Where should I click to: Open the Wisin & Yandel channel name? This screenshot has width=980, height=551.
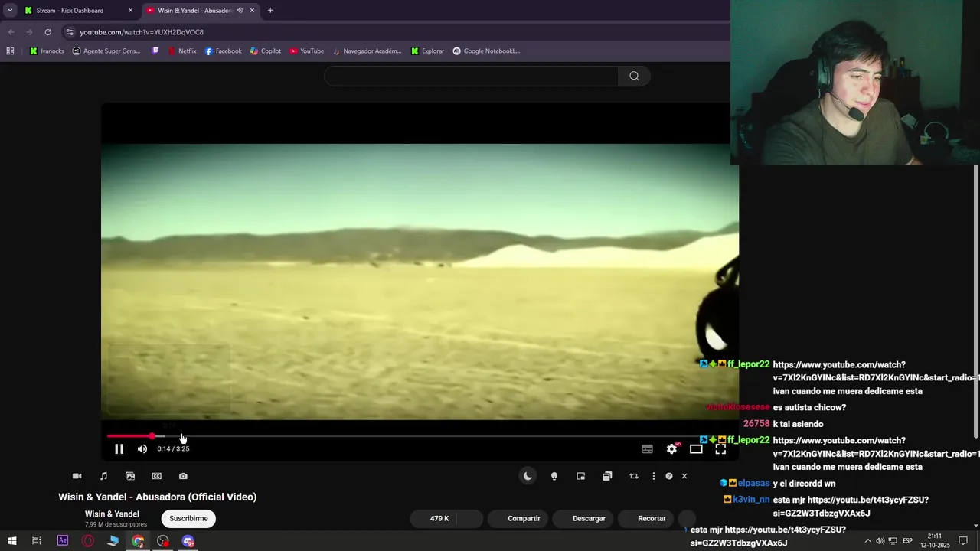(112, 514)
